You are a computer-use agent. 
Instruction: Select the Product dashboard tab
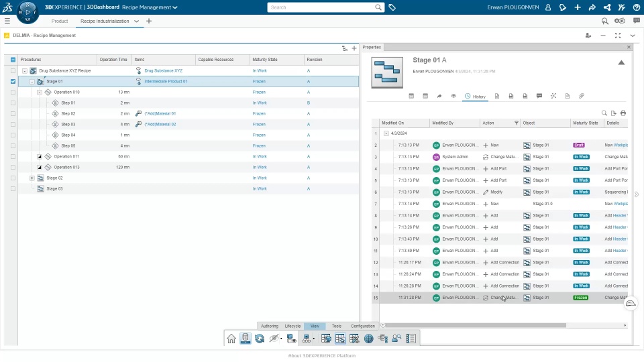(60, 21)
